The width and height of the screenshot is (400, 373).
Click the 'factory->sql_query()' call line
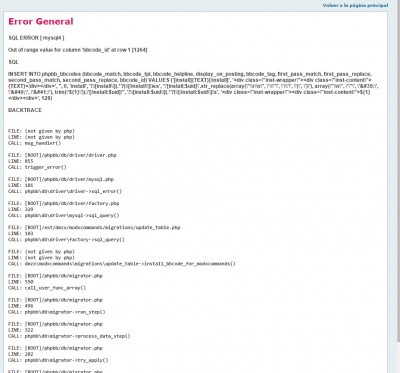(x=66, y=239)
